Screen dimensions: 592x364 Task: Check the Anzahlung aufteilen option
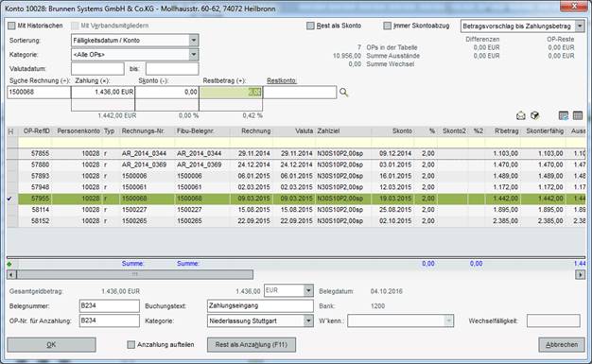(x=131, y=345)
